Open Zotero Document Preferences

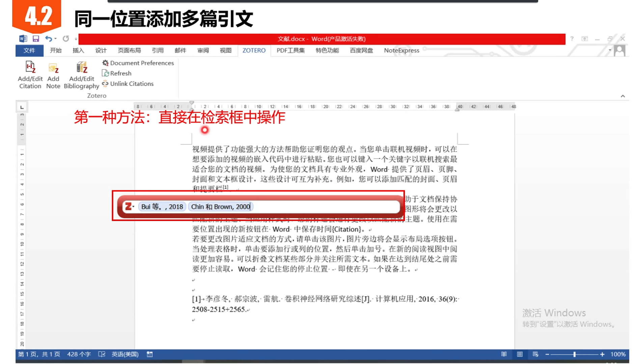138,63
